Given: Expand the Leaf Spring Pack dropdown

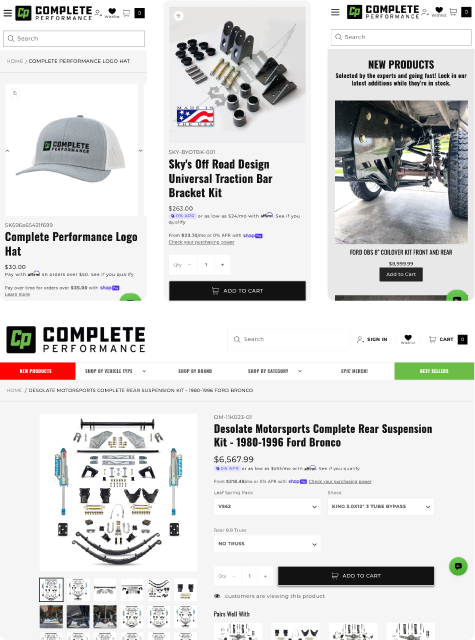Looking at the screenshot, I should click(267, 507).
